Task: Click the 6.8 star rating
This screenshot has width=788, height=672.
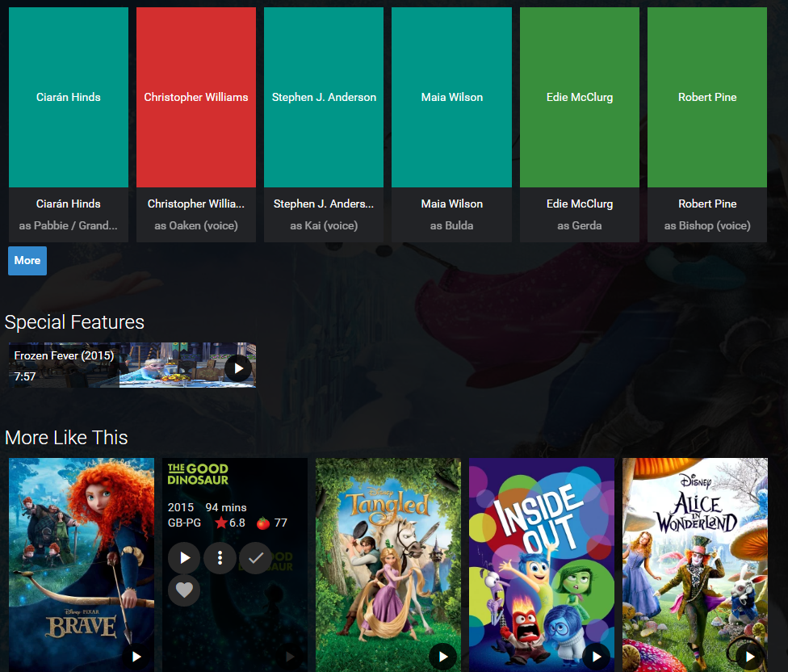Action: click(230, 523)
